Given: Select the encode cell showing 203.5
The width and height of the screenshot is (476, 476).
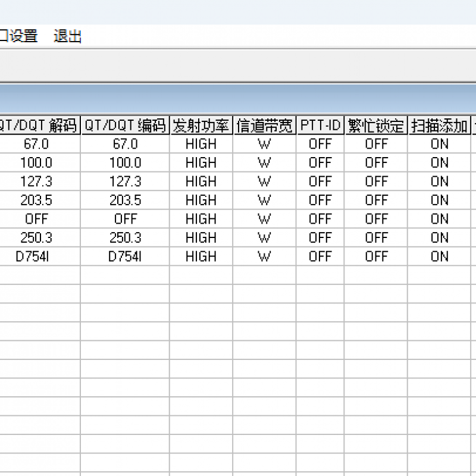Looking at the screenshot, I should [x=126, y=200].
